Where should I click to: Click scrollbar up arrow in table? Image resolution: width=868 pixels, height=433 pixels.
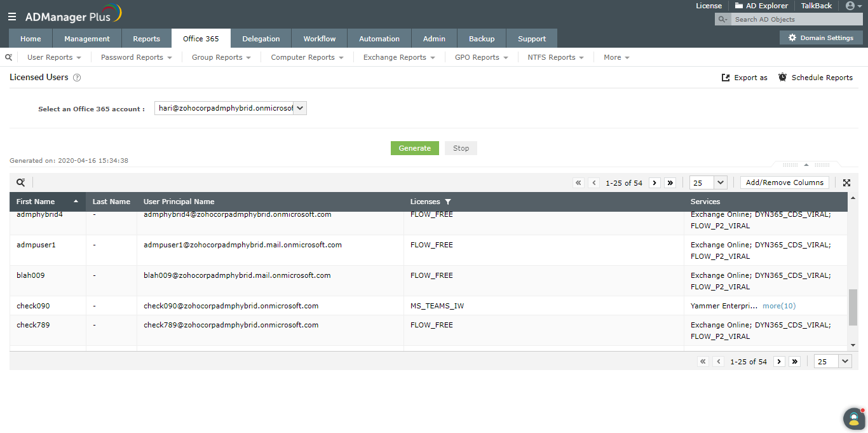pyautogui.click(x=853, y=198)
